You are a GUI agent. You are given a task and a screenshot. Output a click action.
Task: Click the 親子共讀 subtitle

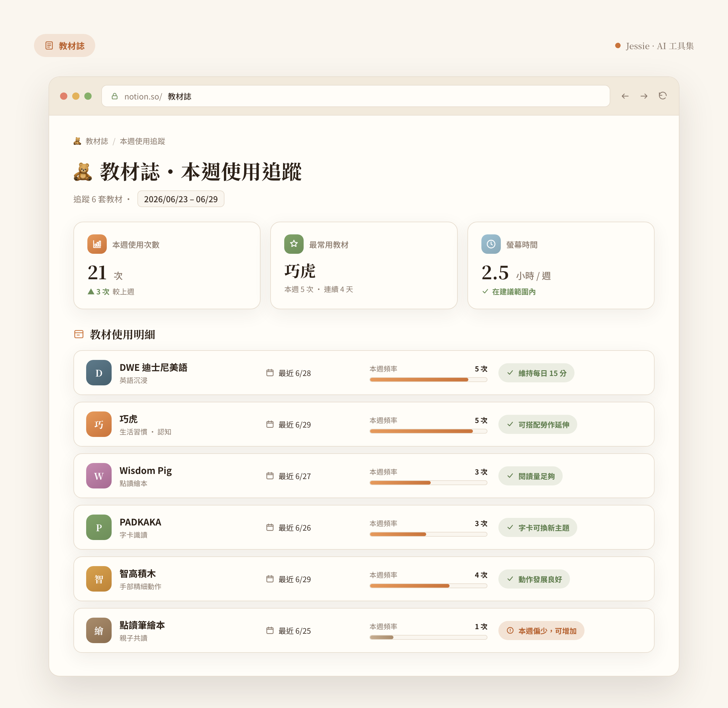[x=133, y=638]
